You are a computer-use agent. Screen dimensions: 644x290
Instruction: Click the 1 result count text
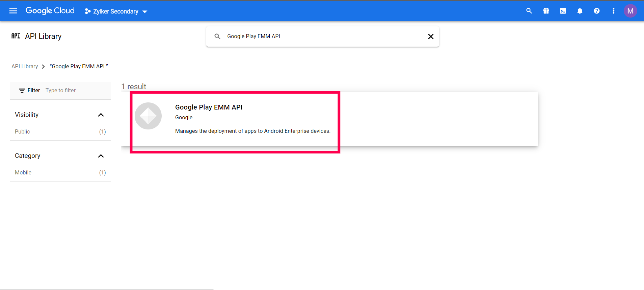tap(134, 87)
